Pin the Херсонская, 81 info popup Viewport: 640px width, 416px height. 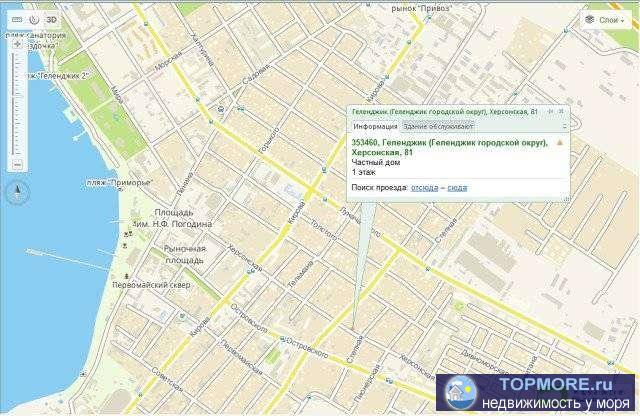[551, 111]
